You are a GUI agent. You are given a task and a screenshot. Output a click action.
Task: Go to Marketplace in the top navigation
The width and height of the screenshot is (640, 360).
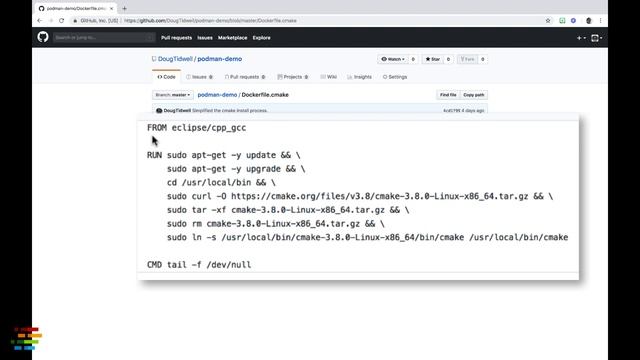pyautogui.click(x=232, y=38)
